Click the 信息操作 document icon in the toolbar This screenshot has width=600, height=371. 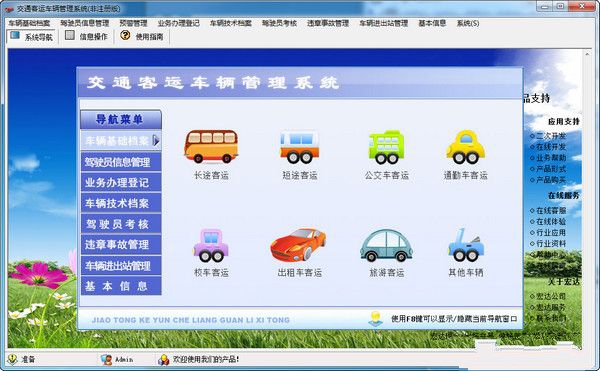tap(70, 36)
